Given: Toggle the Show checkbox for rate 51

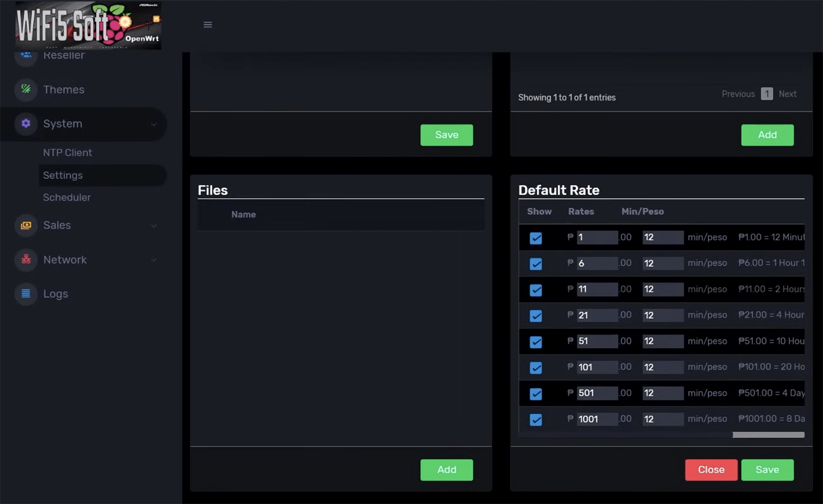Looking at the screenshot, I should pos(535,342).
